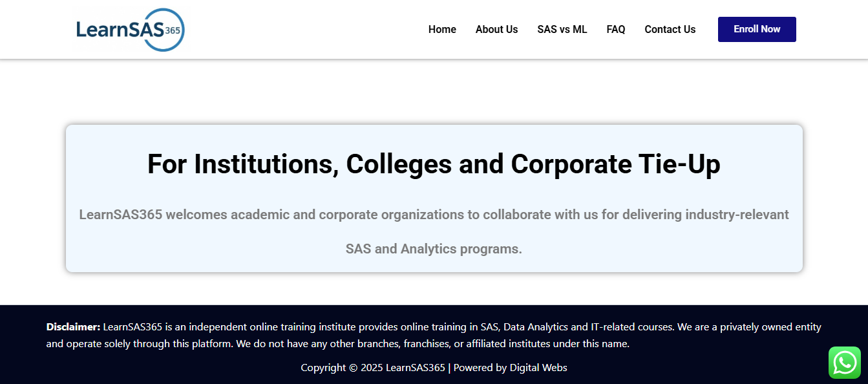Viewport: 868px width, 384px height.
Task: Click the Institutions, Colleges and Corporate Tie-Up heading
Action: coord(434,164)
